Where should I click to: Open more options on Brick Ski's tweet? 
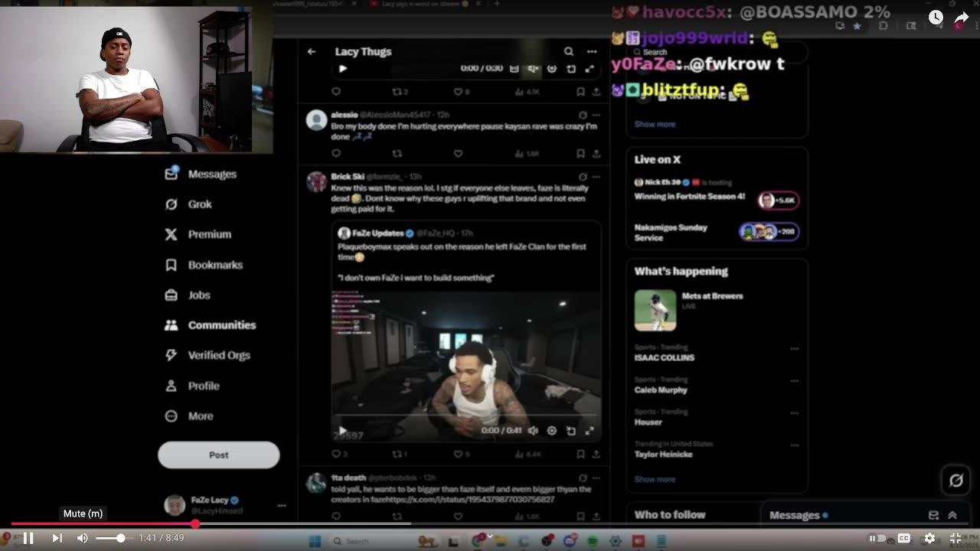(596, 177)
